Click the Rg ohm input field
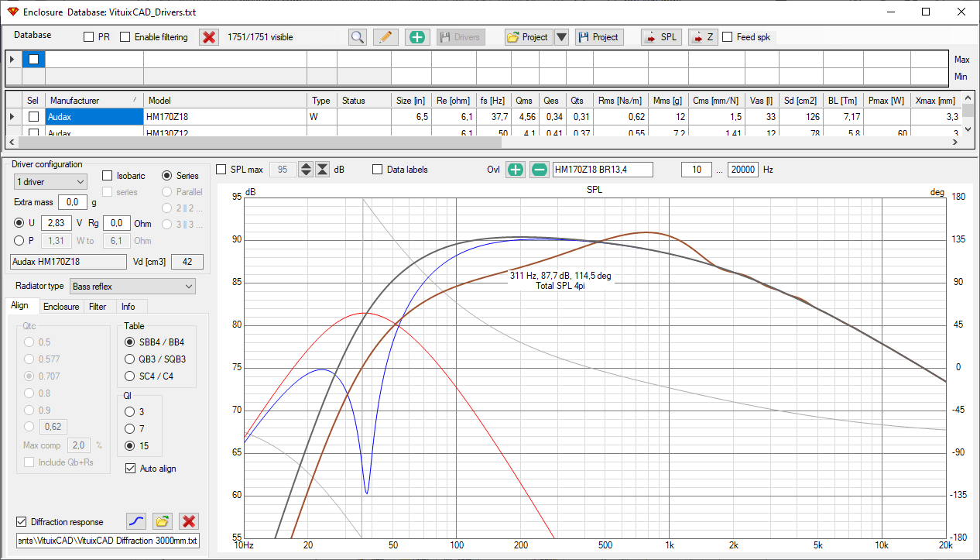The height and width of the screenshot is (560, 980). (x=116, y=223)
